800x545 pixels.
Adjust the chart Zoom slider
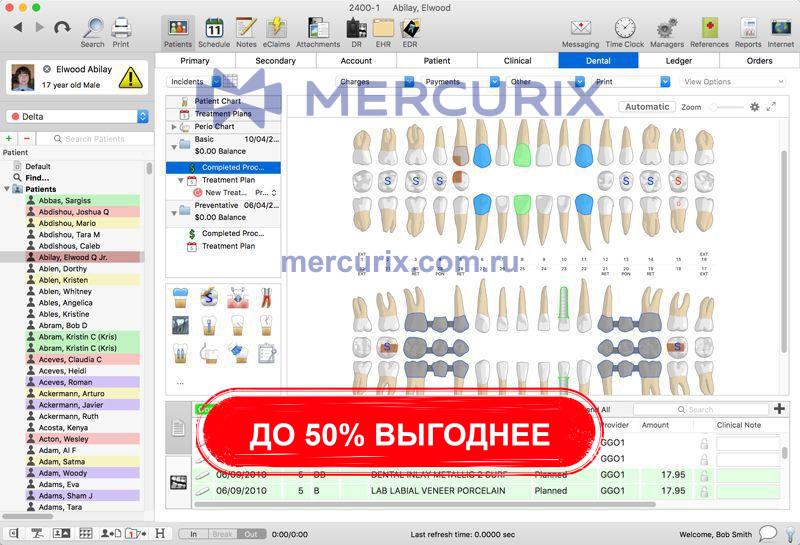727,107
